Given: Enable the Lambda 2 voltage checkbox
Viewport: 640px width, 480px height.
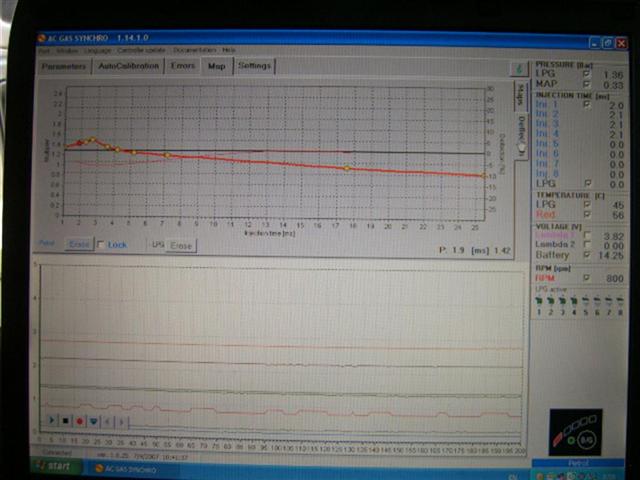Looking at the screenshot, I should (587, 244).
